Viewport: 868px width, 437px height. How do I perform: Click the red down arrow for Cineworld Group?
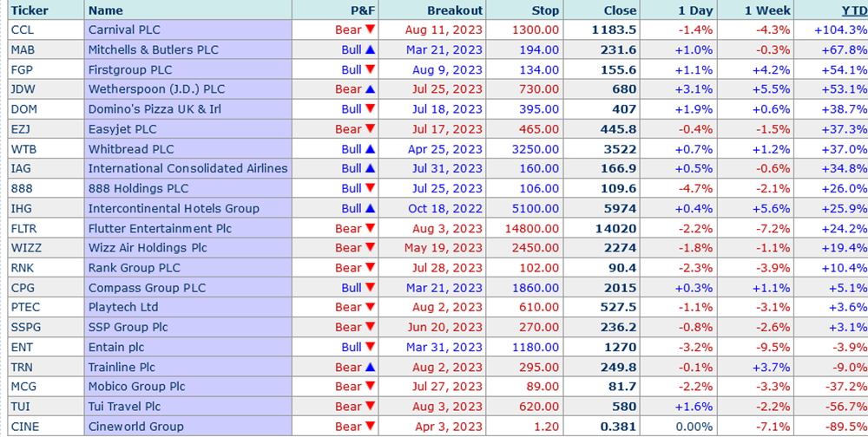click(x=370, y=427)
